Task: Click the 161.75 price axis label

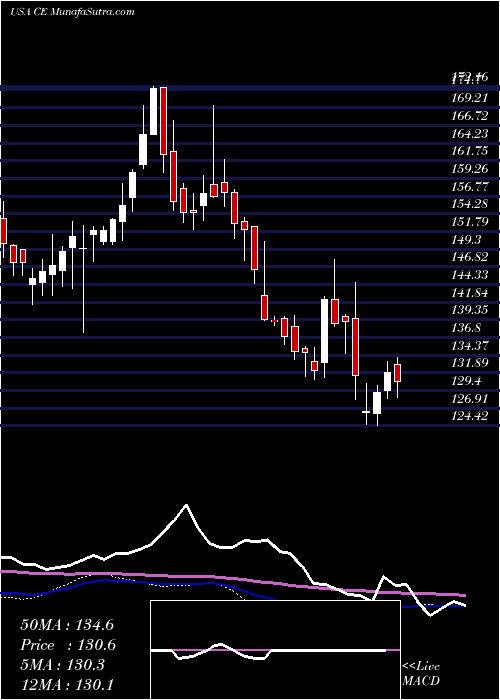Action: pyautogui.click(x=471, y=151)
